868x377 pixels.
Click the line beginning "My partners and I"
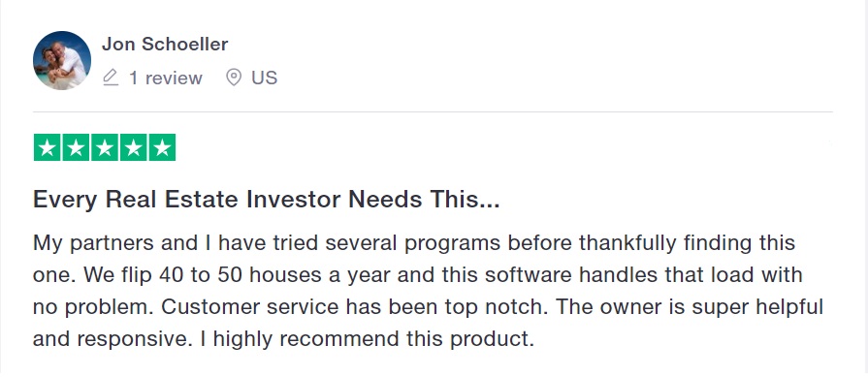pyautogui.click(x=414, y=243)
